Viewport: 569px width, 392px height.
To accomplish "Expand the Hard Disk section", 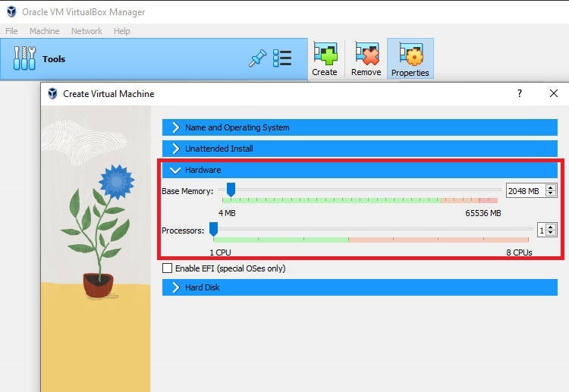I will 360,287.
